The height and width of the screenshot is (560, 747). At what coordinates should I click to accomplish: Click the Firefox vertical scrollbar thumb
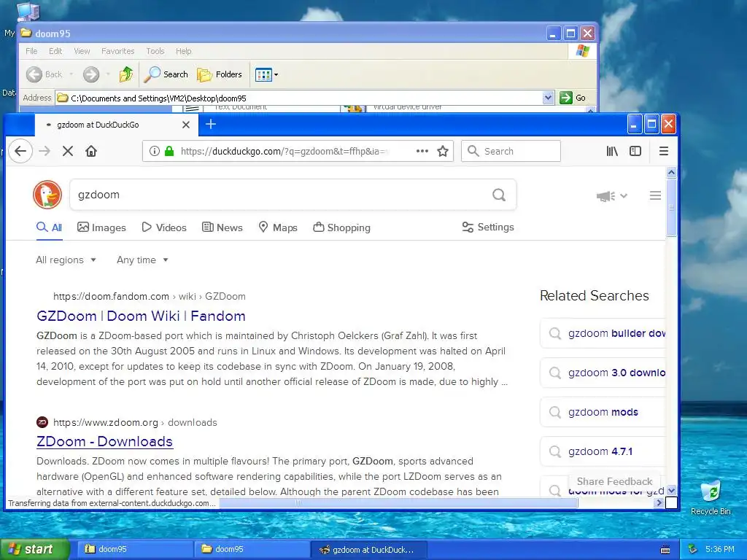[671, 207]
